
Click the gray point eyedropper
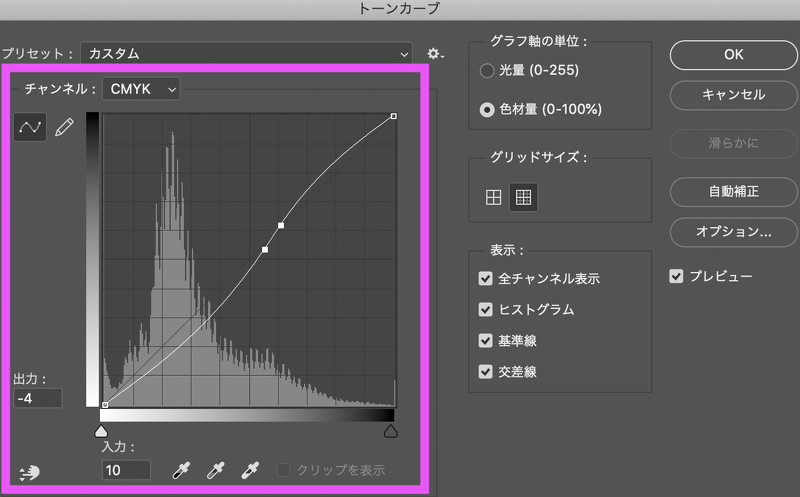coord(215,469)
